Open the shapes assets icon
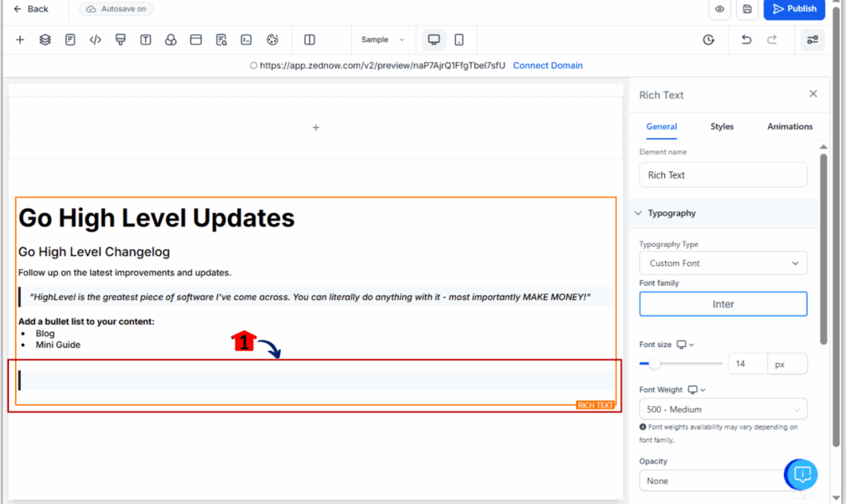Screen dimensions: 846x504 (170, 40)
